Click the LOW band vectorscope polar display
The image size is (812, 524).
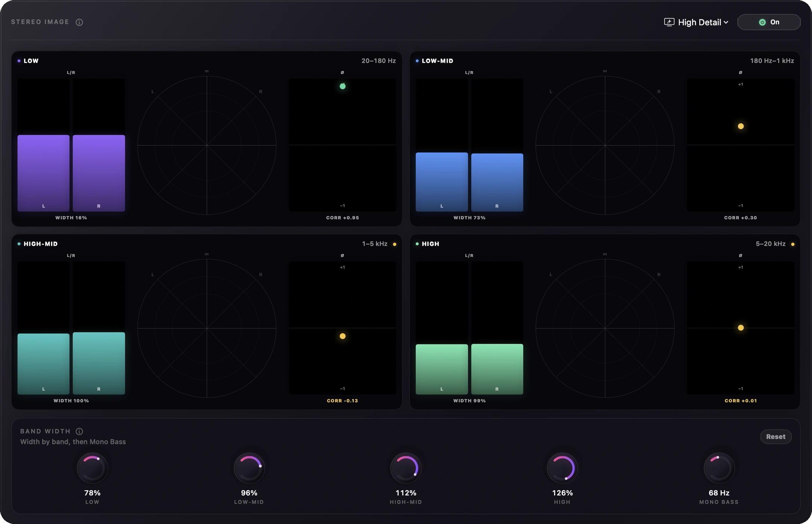207,145
